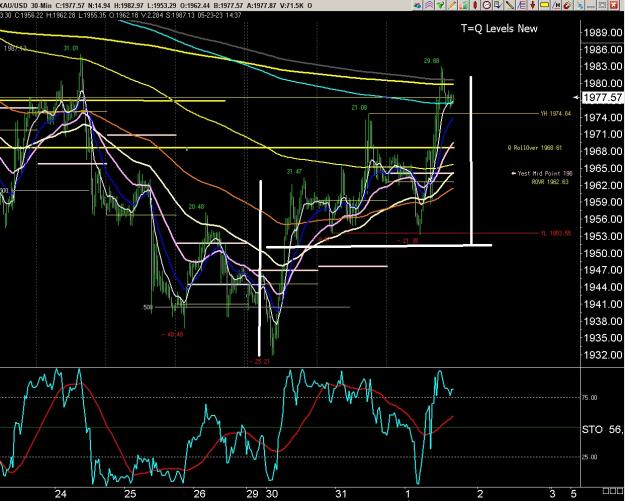
Task: Click the 1953.00 price axis label
Action: tap(603, 236)
